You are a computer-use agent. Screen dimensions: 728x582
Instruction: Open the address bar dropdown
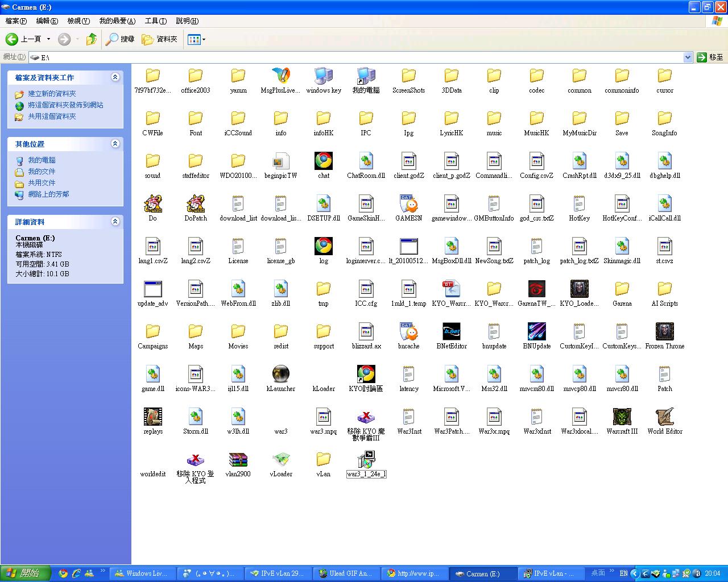pos(688,57)
